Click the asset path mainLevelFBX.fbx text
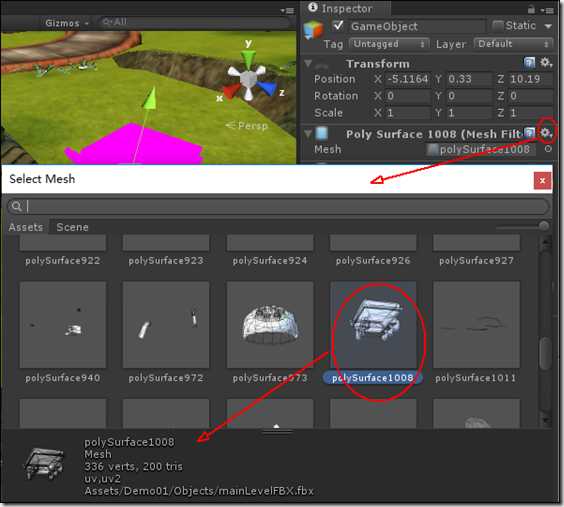The width and height of the screenshot is (564, 507). [x=199, y=491]
